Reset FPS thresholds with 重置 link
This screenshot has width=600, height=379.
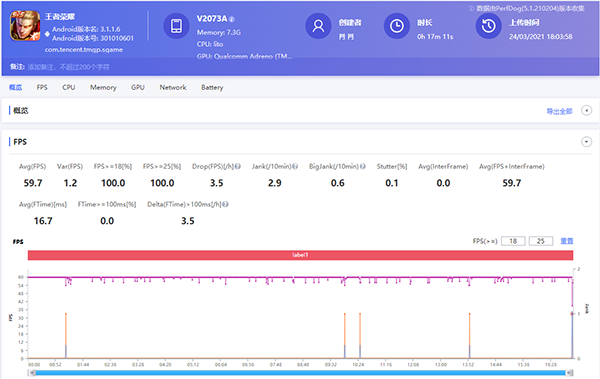coord(567,241)
